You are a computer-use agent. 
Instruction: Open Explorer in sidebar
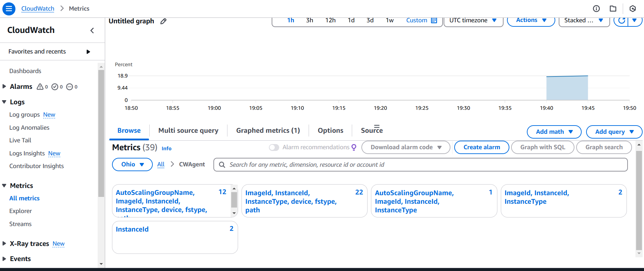coord(21,211)
